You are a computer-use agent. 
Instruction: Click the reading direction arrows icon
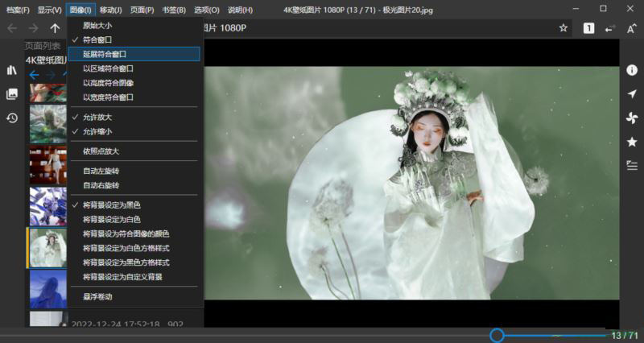[610, 28]
